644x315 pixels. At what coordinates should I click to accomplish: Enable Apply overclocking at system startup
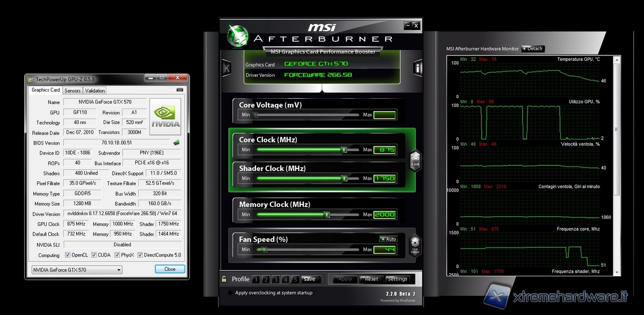[230, 293]
